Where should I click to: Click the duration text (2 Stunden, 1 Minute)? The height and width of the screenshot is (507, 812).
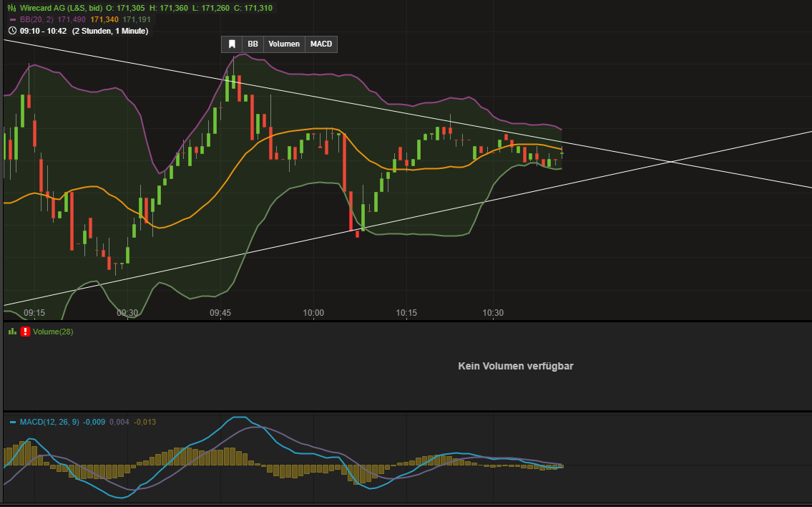[110, 31]
